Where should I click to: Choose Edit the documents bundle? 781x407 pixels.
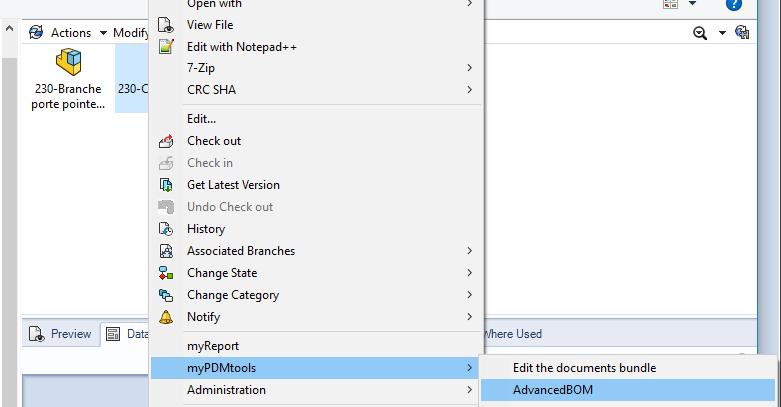coord(584,368)
